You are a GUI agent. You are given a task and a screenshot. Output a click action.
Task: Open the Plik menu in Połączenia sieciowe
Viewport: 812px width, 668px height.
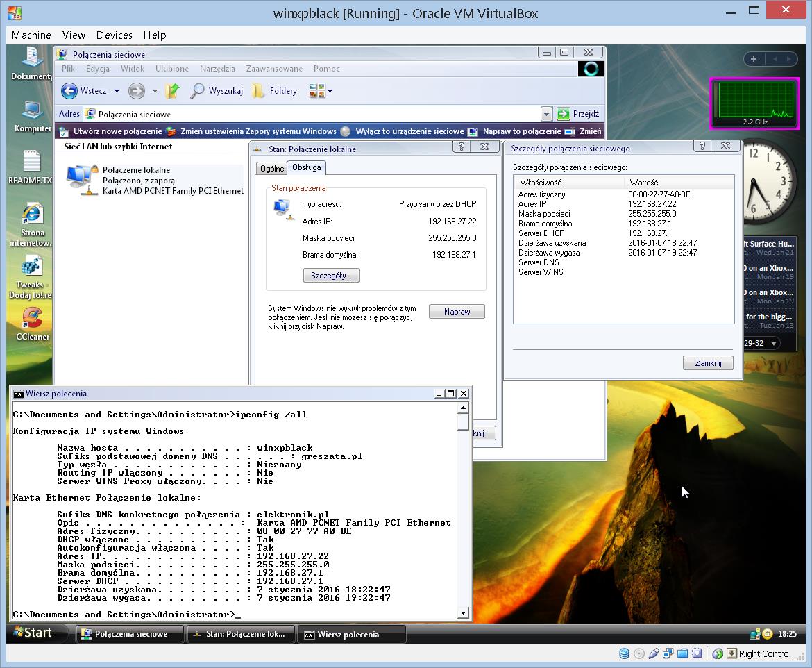coord(68,69)
